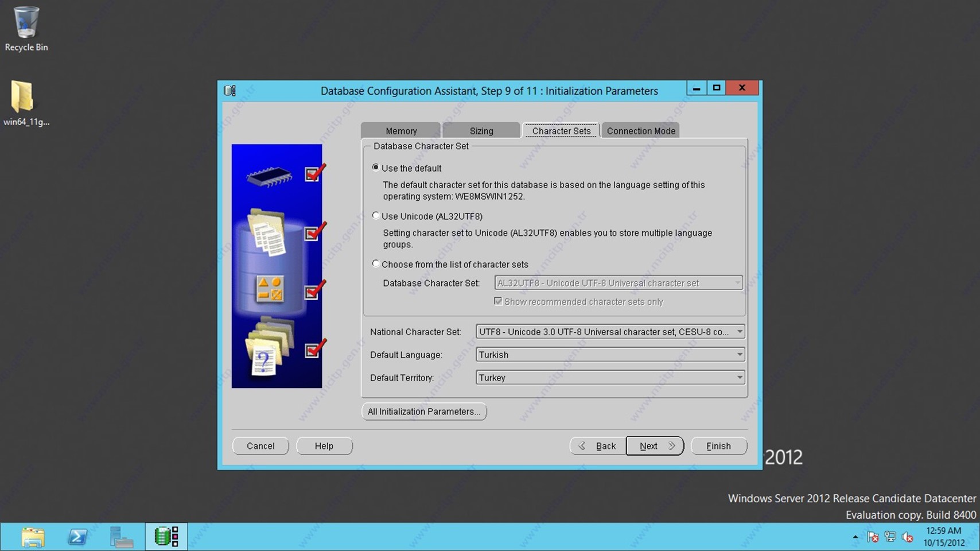
Task: Click the text mentioning WE8MSWIN1252
Action: tap(544, 191)
